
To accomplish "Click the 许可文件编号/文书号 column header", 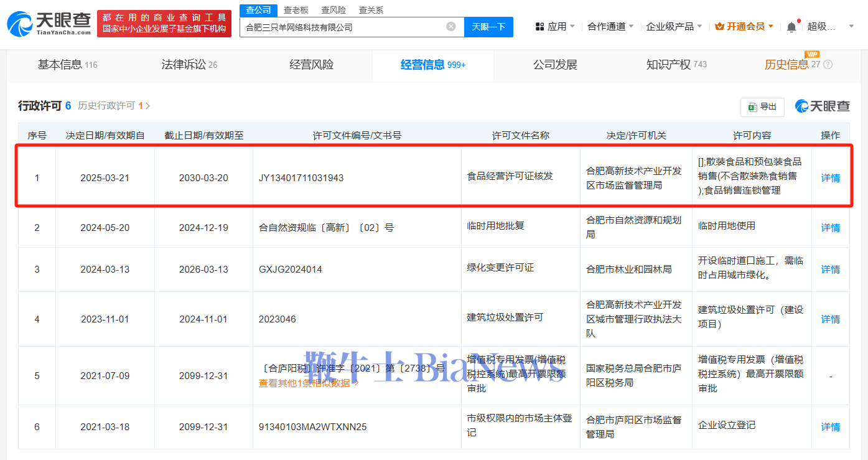I will pyautogui.click(x=357, y=135).
